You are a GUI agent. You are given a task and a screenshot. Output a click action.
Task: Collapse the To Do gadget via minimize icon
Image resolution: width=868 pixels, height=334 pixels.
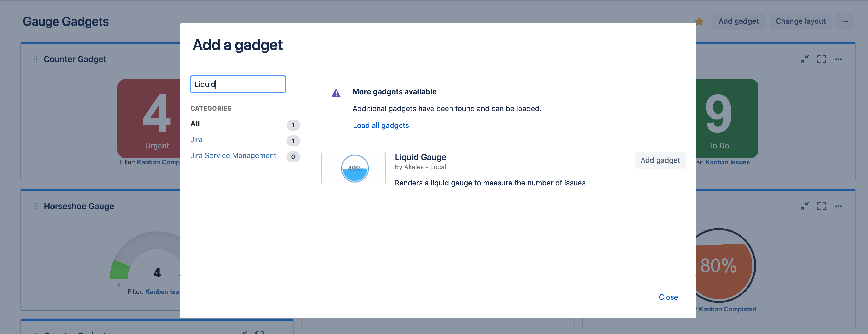tap(805, 59)
